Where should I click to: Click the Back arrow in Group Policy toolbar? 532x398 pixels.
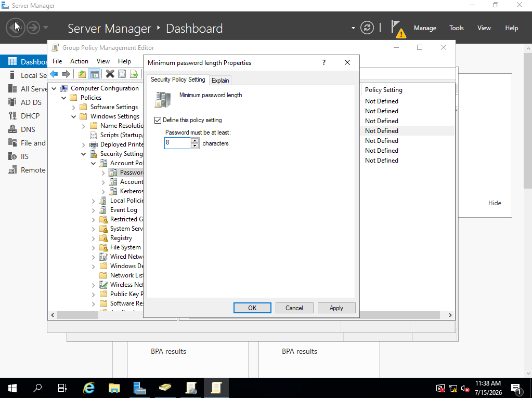pyautogui.click(x=54, y=74)
